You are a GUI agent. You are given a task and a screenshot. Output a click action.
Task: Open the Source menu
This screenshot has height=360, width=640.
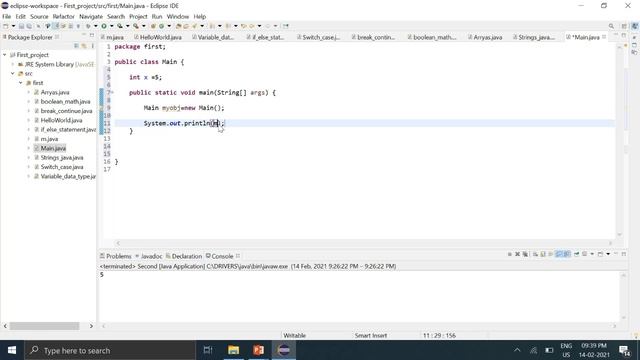coord(39,16)
